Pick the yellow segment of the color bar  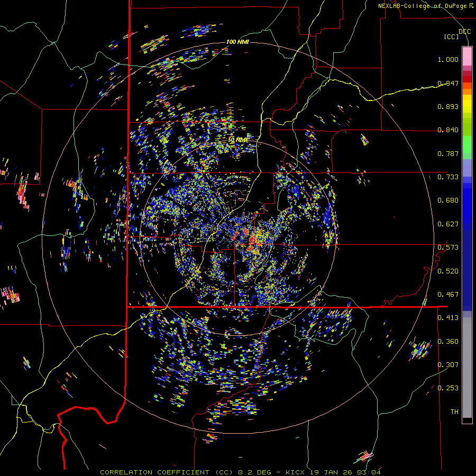(x=467, y=104)
